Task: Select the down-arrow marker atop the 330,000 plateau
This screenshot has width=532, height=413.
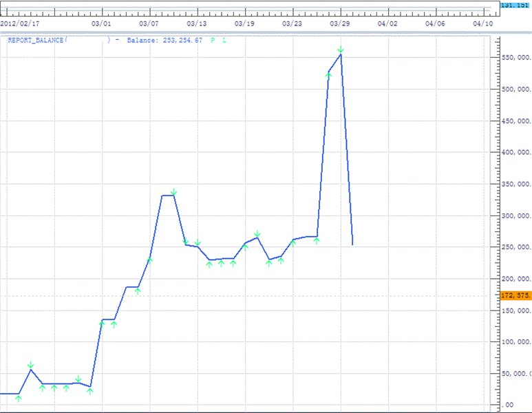Action: click(x=174, y=191)
